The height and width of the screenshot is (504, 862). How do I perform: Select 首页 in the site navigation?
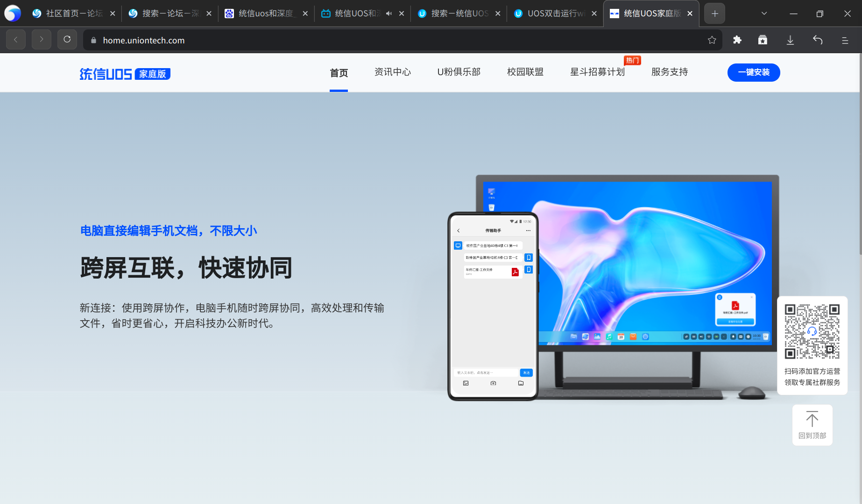339,73
